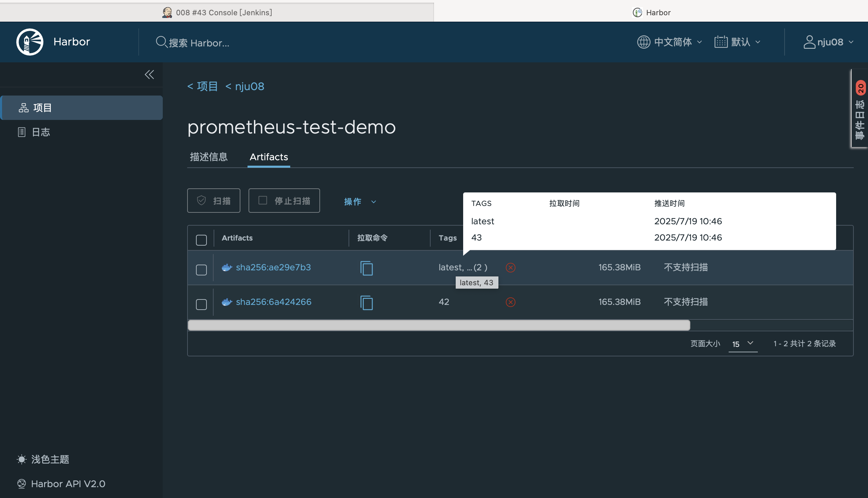
Task: Select 项目 in the sidebar
Action: tap(81, 108)
